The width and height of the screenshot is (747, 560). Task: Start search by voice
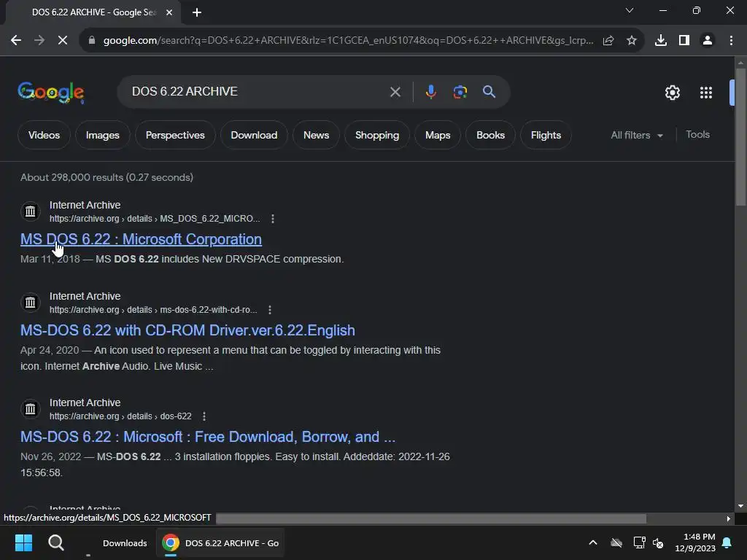click(430, 91)
